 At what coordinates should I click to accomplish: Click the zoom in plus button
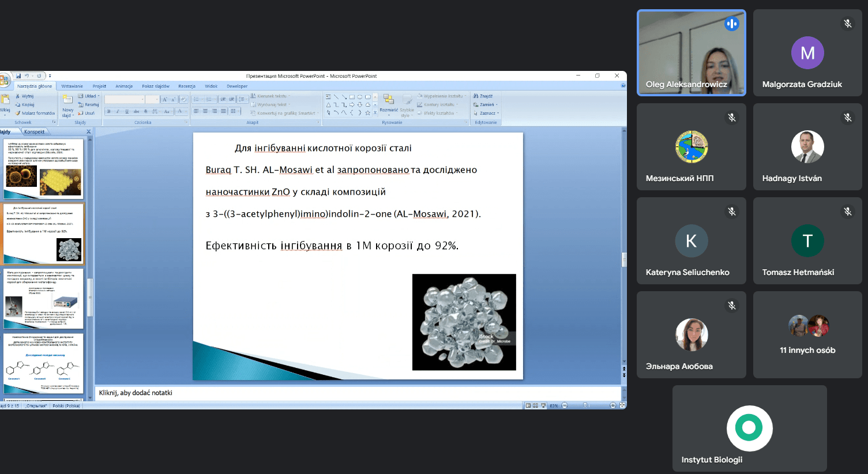613,405
